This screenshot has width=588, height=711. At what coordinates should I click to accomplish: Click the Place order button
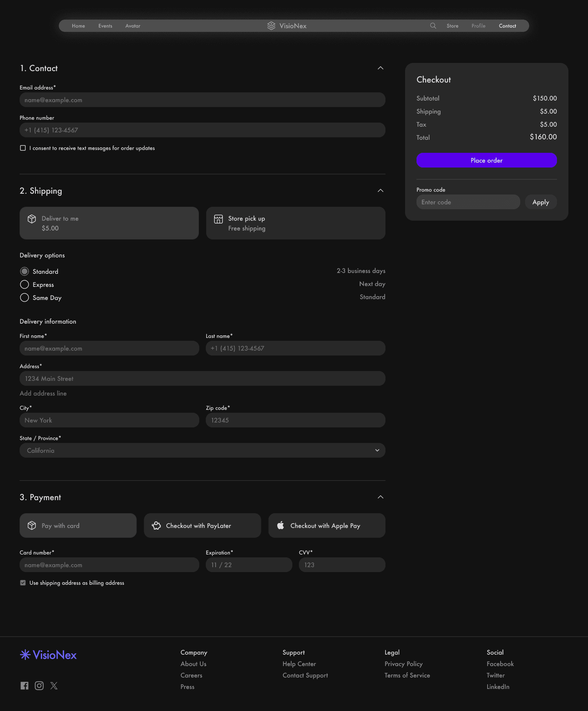487,160
